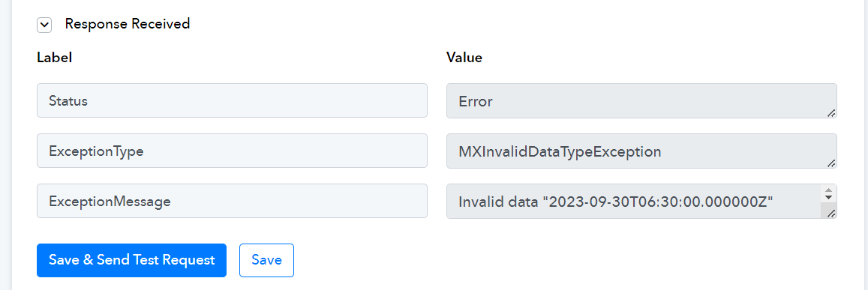Collapse the Response Received section chevron
The height and width of the screenshot is (290, 868).
[x=44, y=25]
